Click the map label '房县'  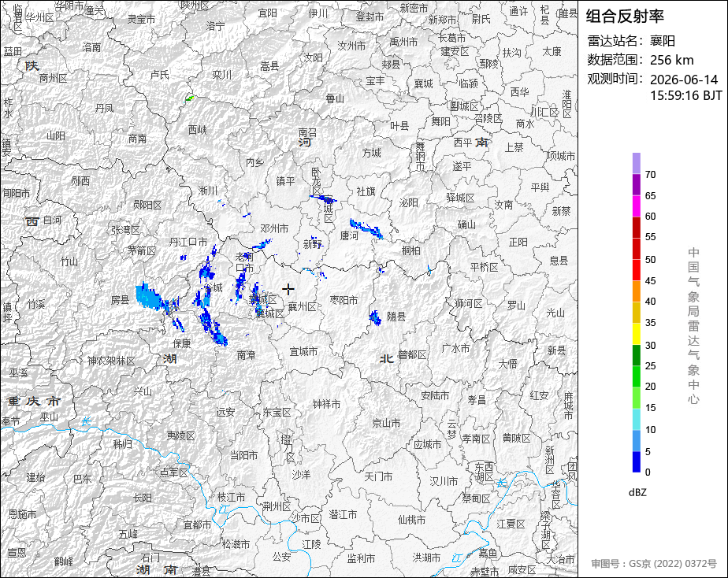coord(121,300)
